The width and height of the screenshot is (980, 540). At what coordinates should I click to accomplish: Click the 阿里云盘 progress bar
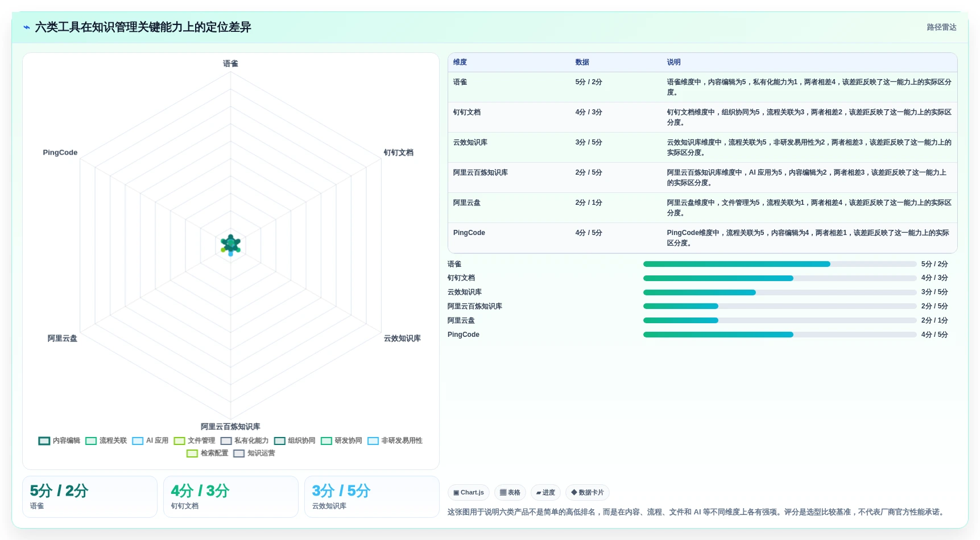click(780, 320)
